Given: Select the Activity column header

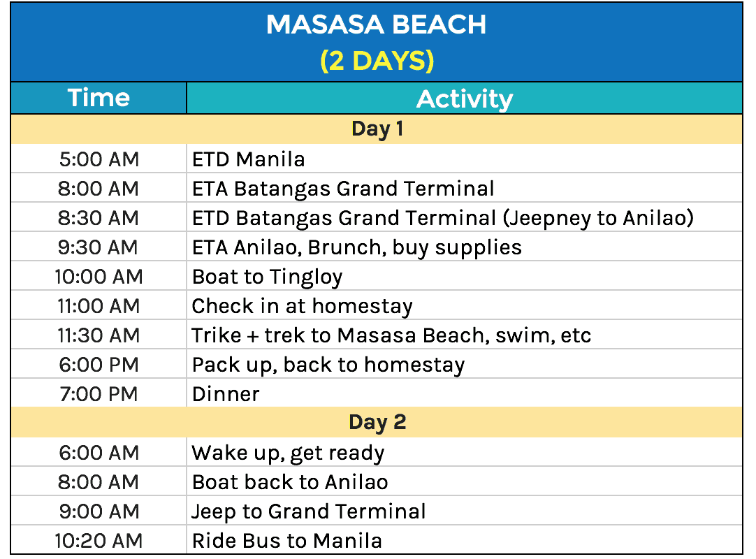Looking at the screenshot, I should [464, 99].
